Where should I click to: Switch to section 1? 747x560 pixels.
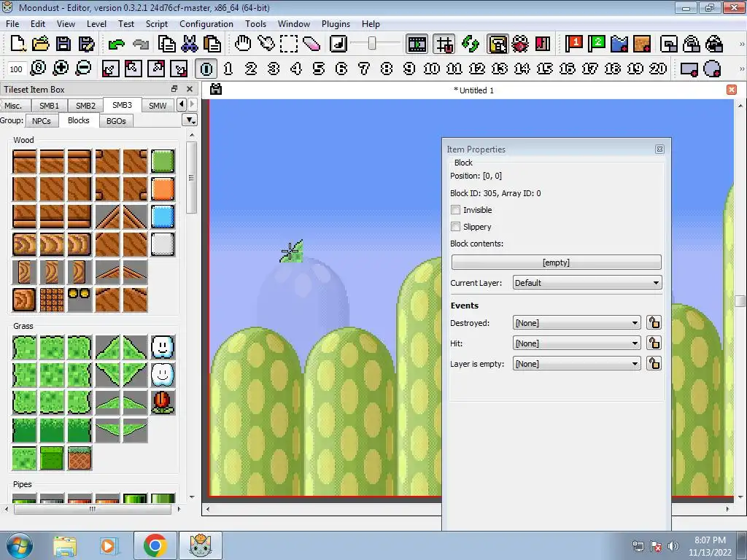click(228, 69)
